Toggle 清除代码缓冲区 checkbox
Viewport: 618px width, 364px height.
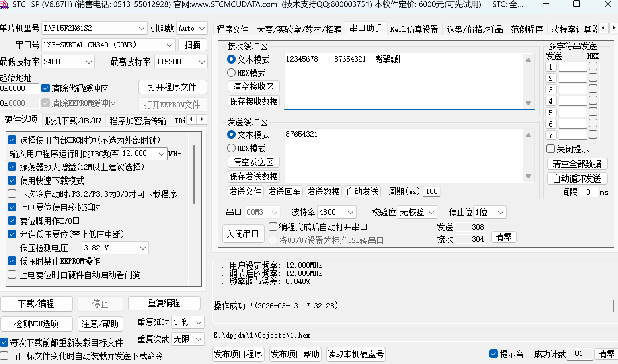pyautogui.click(x=46, y=88)
